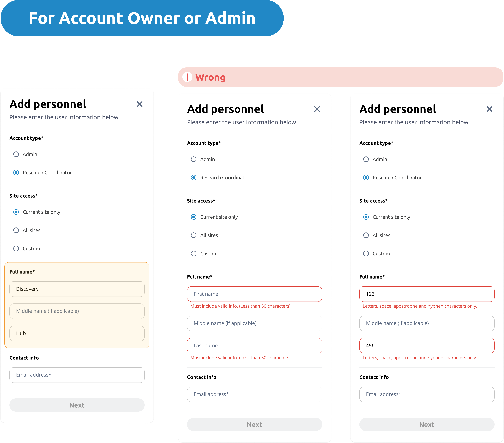The image size is (504, 443).
Task: Click Next button in rightmost dialog
Action: pyautogui.click(x=427, y=425)
